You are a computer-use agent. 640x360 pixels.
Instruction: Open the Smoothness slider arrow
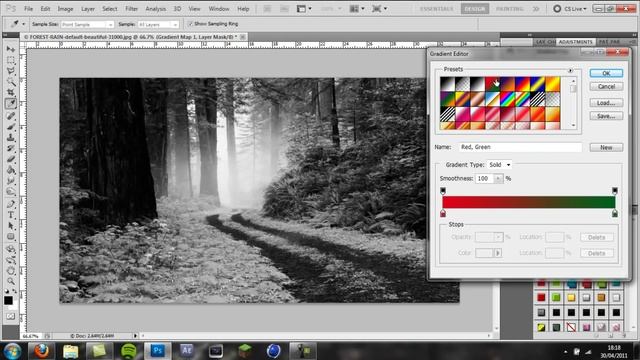(x=498, y=178)
